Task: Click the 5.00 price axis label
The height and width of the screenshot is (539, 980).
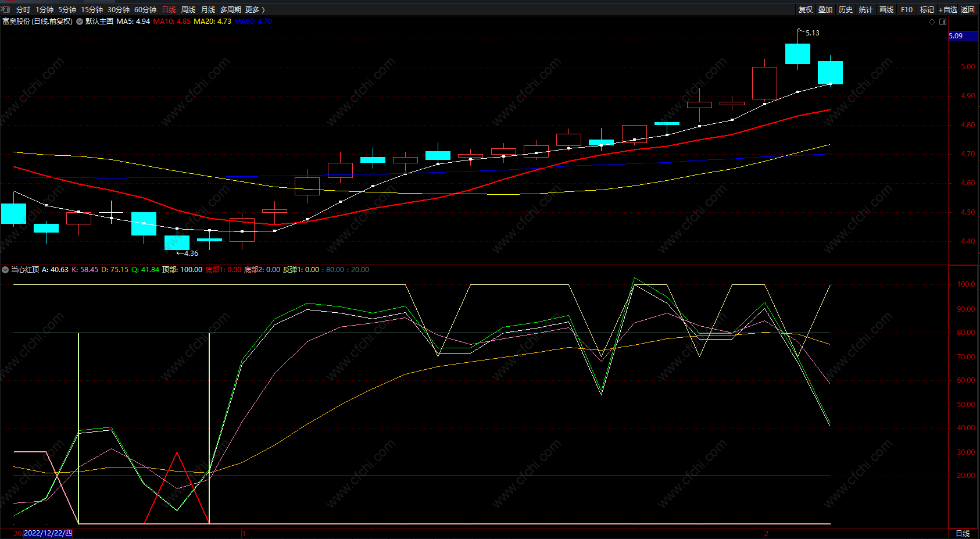Action: 968,67
